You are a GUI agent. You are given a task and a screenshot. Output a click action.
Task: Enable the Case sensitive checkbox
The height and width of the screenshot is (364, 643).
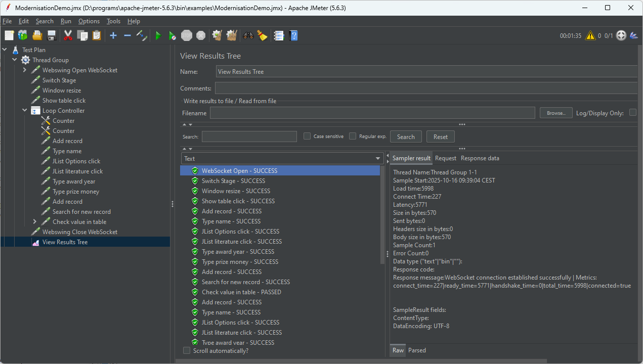click(x=307, y=136)
